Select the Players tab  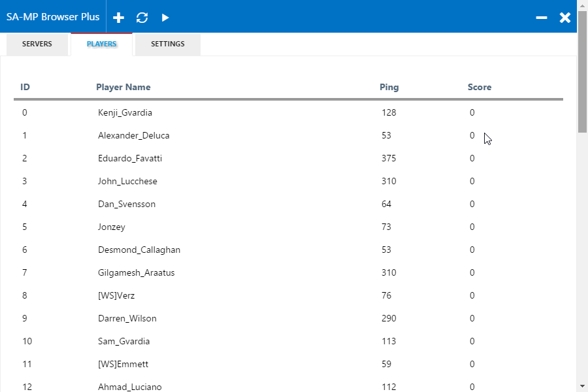pos(102,44)
